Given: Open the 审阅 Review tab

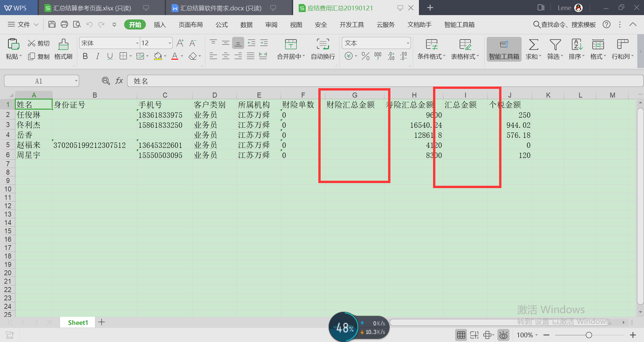Looking at the screenshot, I should 271,24.
